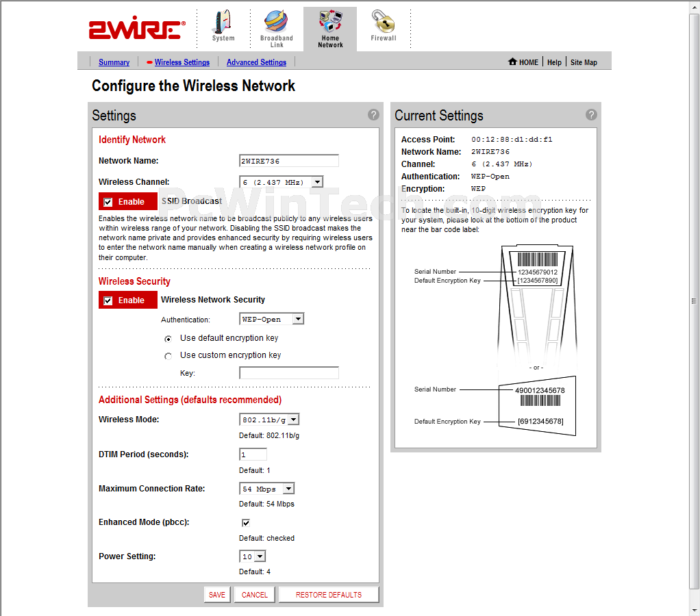Click the Current Settings 'WEP-Open' authentication value
Image resolution: width=700 pixels, height=616 pixels.
490,177
